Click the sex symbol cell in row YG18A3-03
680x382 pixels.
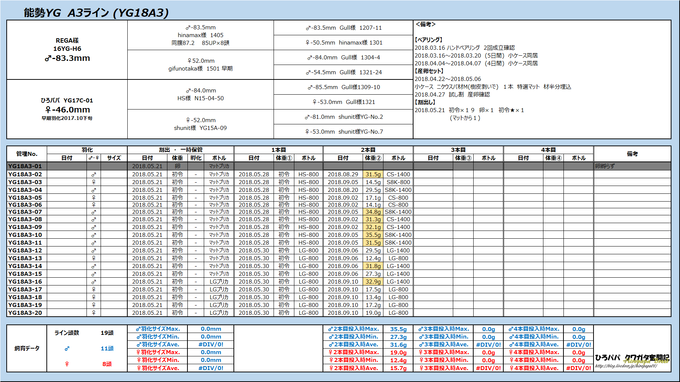pyautogui.click(x=93, y=182)
